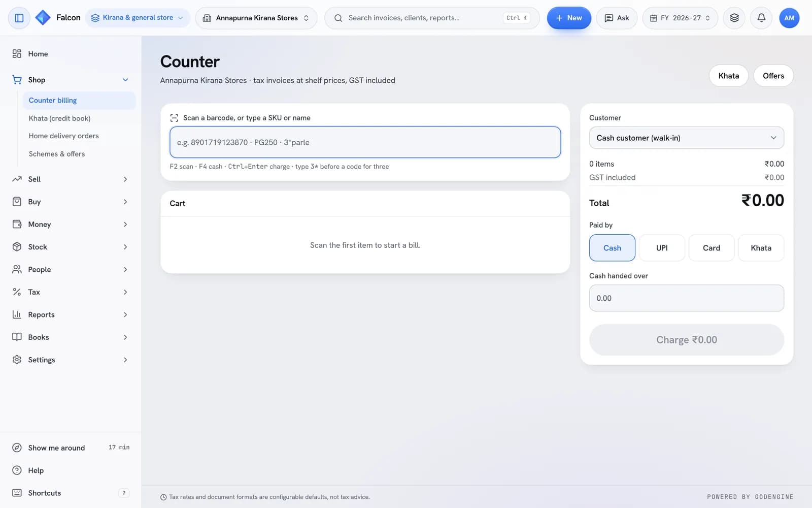Open the Ask assistant button
The height and width of the screenshot is (508, 812).
[x=617, y=18]
